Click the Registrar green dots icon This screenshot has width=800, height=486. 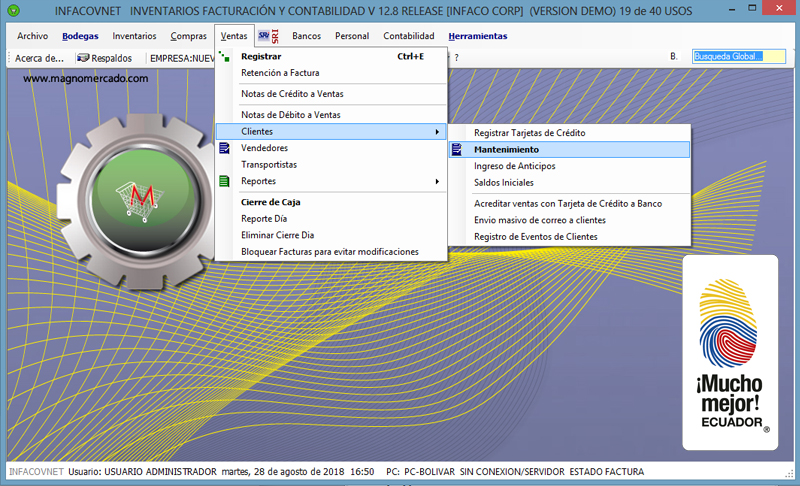[225, 56]
